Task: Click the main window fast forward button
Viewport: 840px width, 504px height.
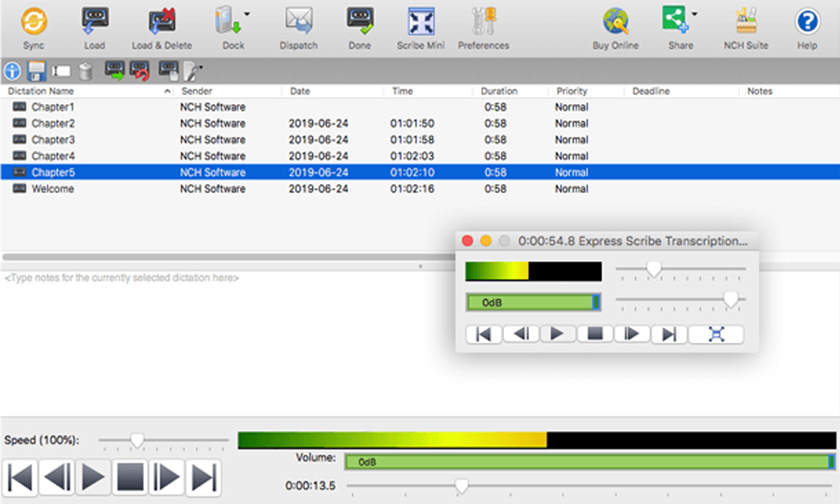Action: click(x=166, y=477)
